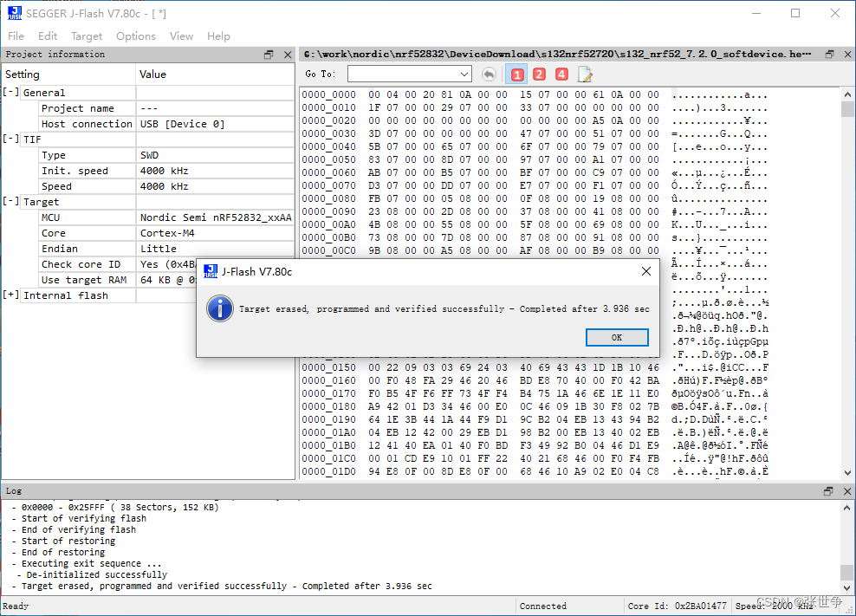Select the Core Cortex-M4 value
This screenshot has width=856, height=616.
pyautogui.click(x=167, y=233)
